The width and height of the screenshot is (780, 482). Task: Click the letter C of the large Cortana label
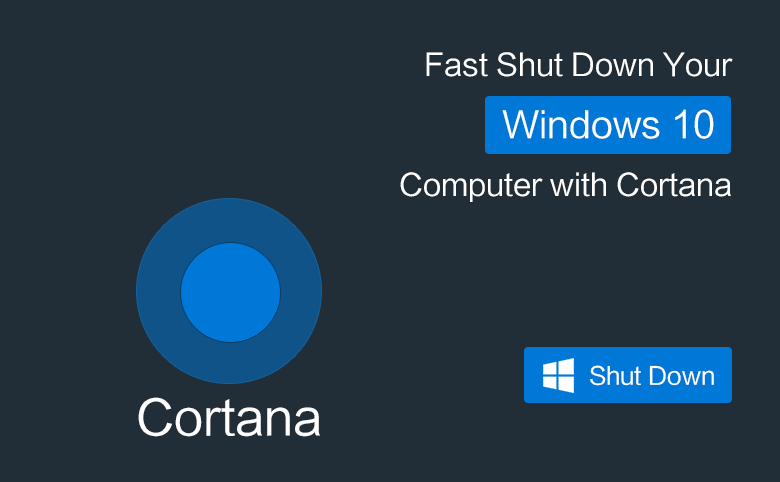[x=154, y=418]
